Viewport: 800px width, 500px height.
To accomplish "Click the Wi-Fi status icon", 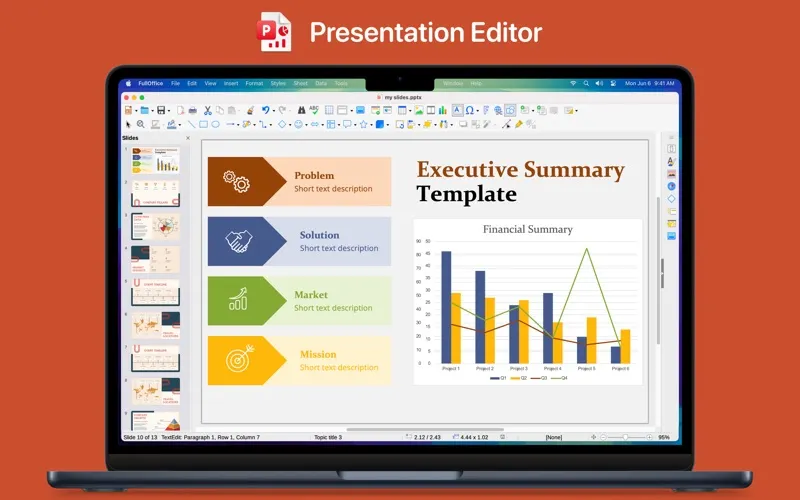I will click(x=573, y=83).
